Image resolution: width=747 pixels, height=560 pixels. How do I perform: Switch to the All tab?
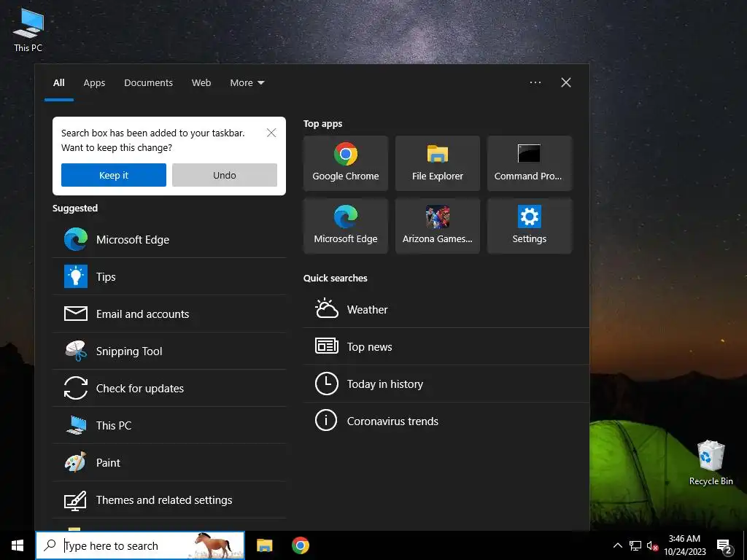point(58,83)
